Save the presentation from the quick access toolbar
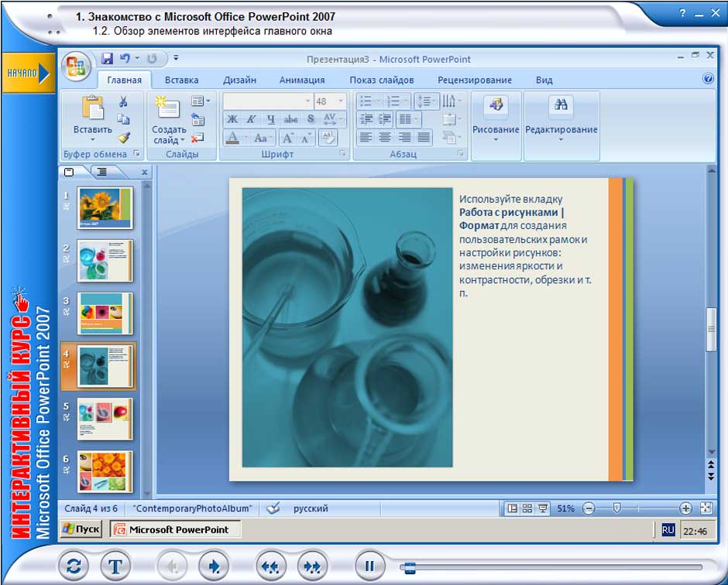 pos(107,59)
